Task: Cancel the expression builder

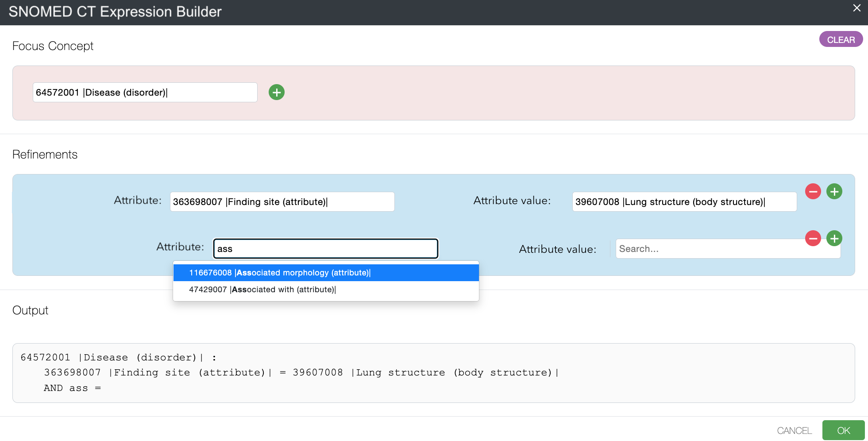Action: point(794,430)
